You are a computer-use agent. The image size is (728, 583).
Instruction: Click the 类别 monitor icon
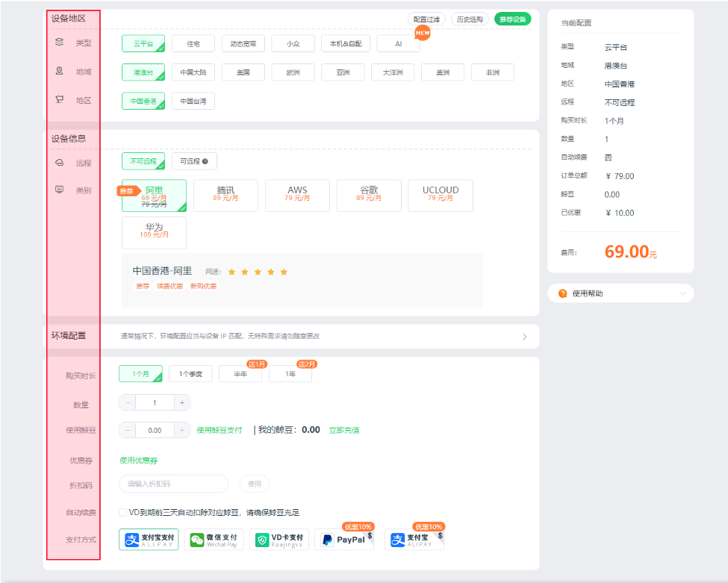coord(60,190)
